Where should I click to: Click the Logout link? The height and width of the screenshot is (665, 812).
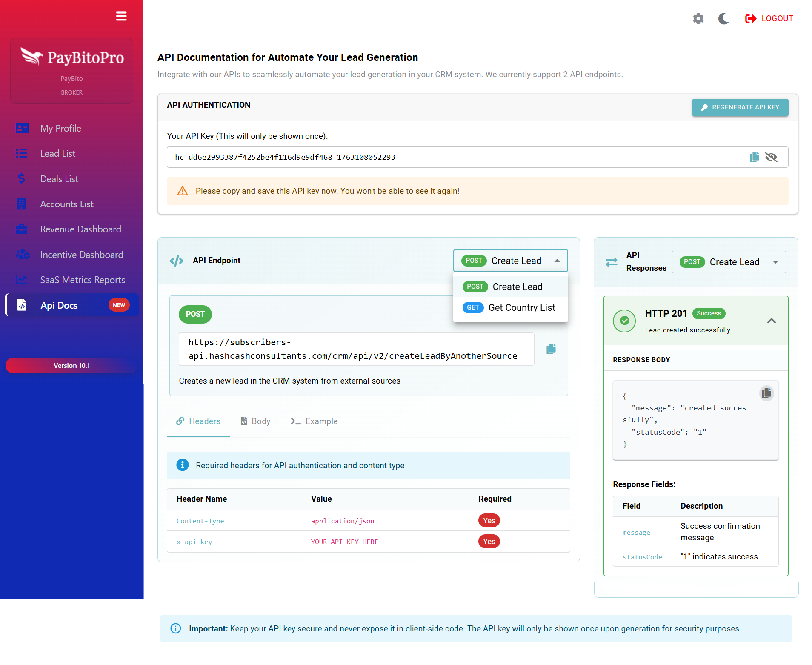click(x=769, y=19)
